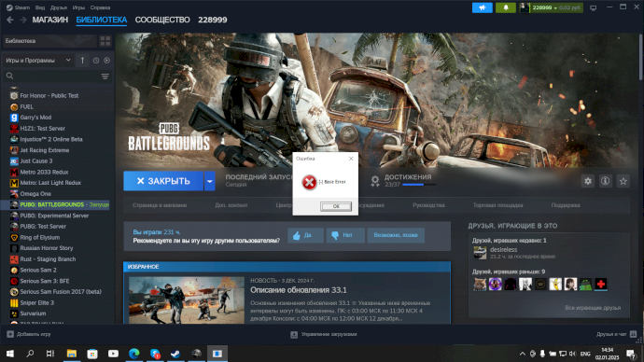Open Страница в магазине link
This screenshot has width=644, height=362.
[x=160, y=205]
